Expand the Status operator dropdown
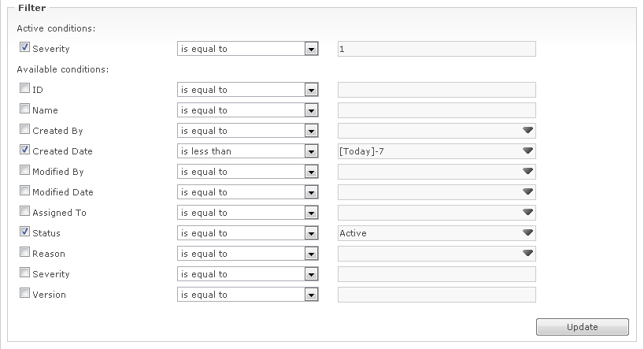 tap(312, 233)
